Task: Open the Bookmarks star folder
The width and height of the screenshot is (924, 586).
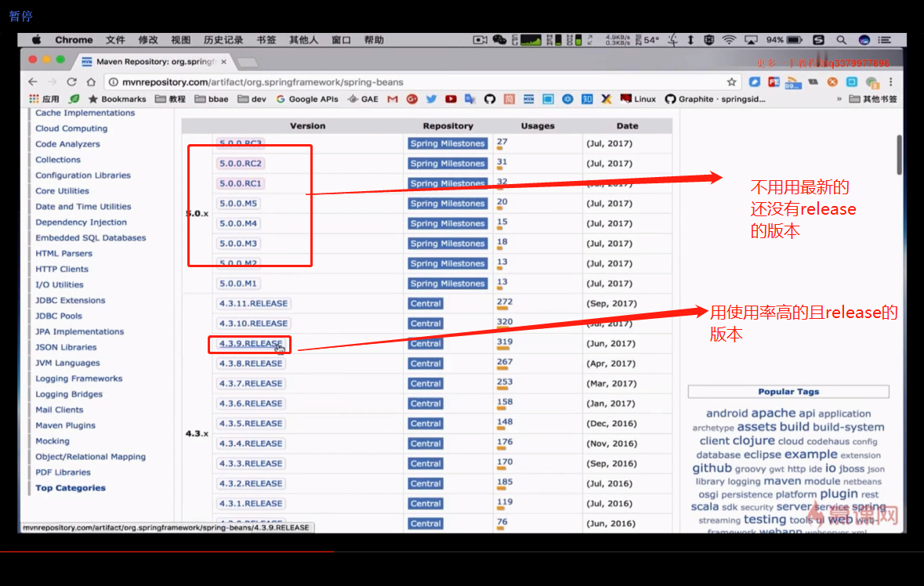Action: point(117,99)
